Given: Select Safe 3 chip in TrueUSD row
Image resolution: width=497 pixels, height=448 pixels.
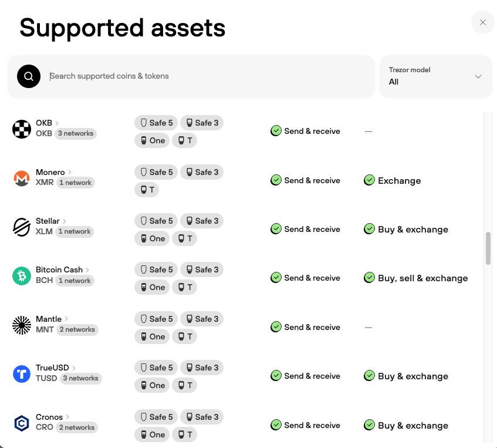Looking at the screenshot, I should pyautogui.click(x=202, y=368).
